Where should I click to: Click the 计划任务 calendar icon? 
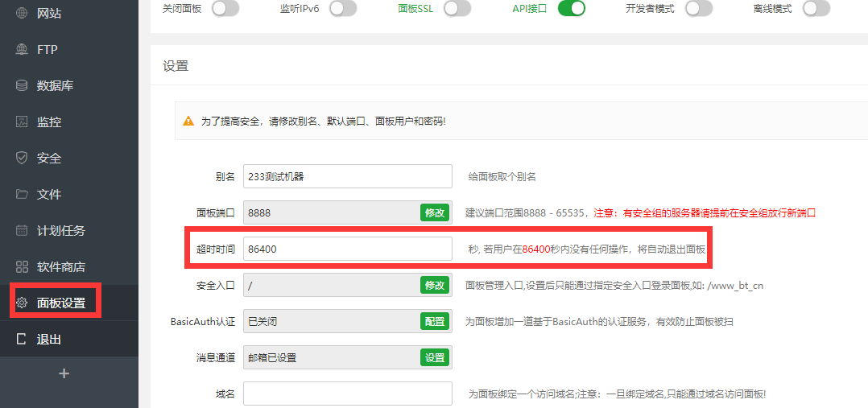pyautogui.click(x=22, y=231)
